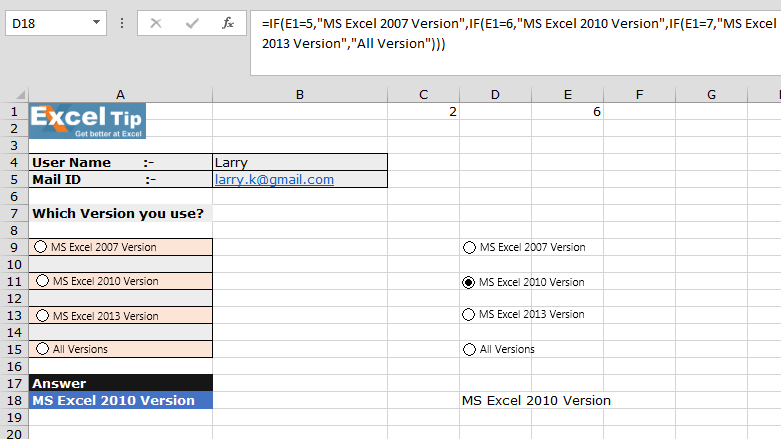Select All Versions radio in column A
This screenshot has height=439, width=781.
[x=42, y=349]
